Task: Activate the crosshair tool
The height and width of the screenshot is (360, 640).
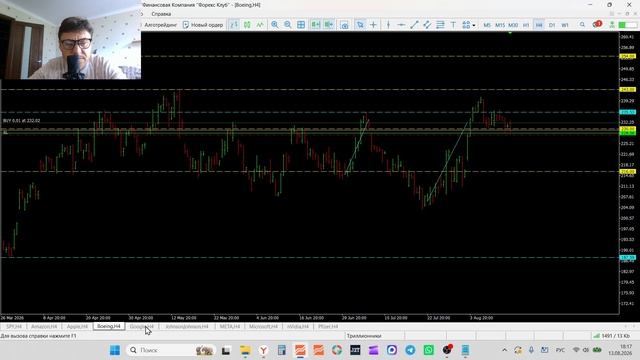Action: point(373,25)
